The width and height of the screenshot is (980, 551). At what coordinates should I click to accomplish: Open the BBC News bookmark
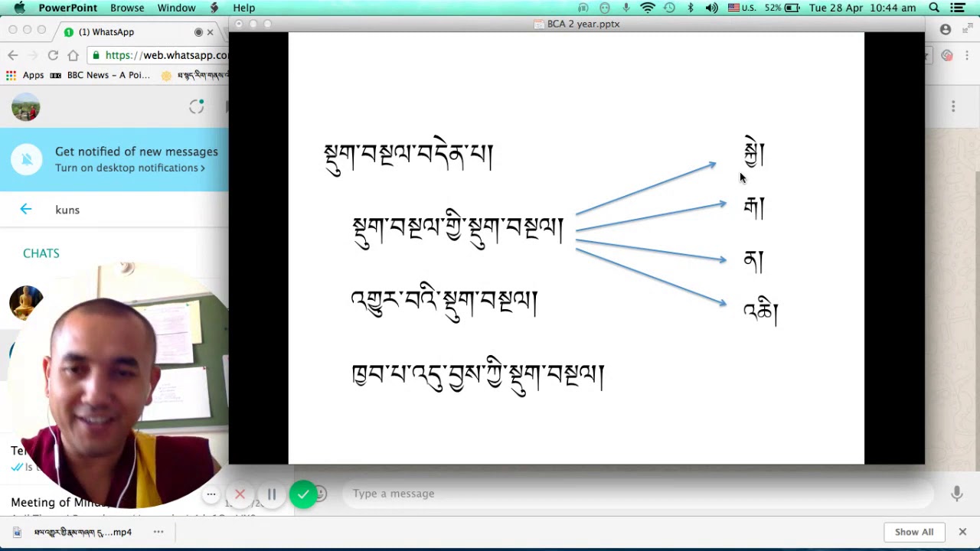[100, 75]
